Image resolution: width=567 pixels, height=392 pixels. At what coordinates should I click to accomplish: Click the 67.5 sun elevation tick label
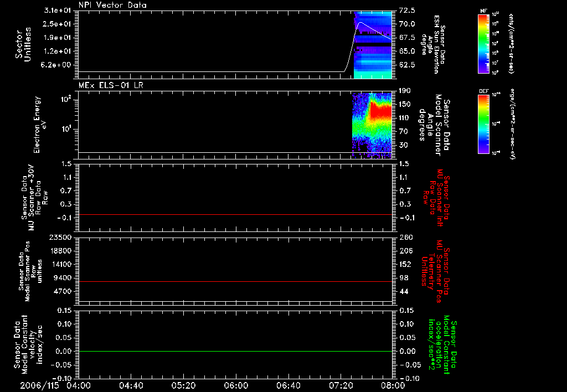click(x=407, y=38)
